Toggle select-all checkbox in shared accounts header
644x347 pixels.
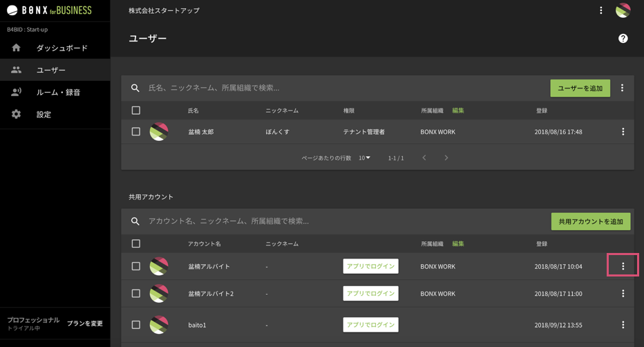point(136,243)
